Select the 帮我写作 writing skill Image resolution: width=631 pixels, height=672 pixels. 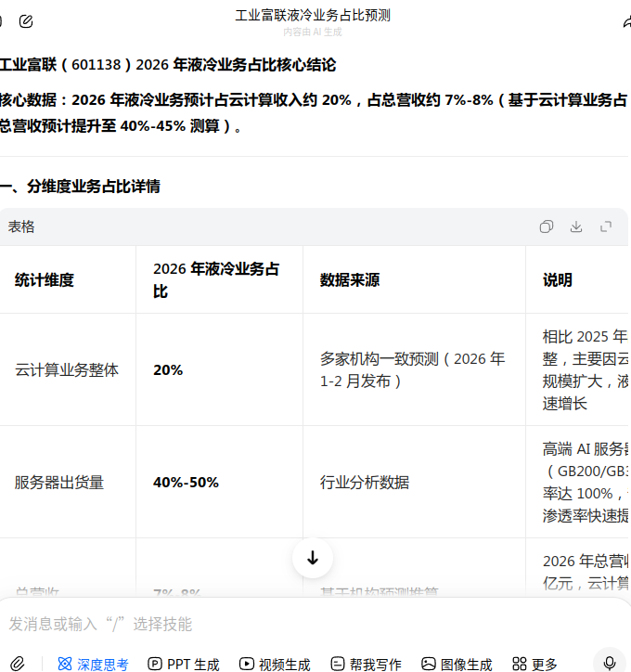coord(366,665)
